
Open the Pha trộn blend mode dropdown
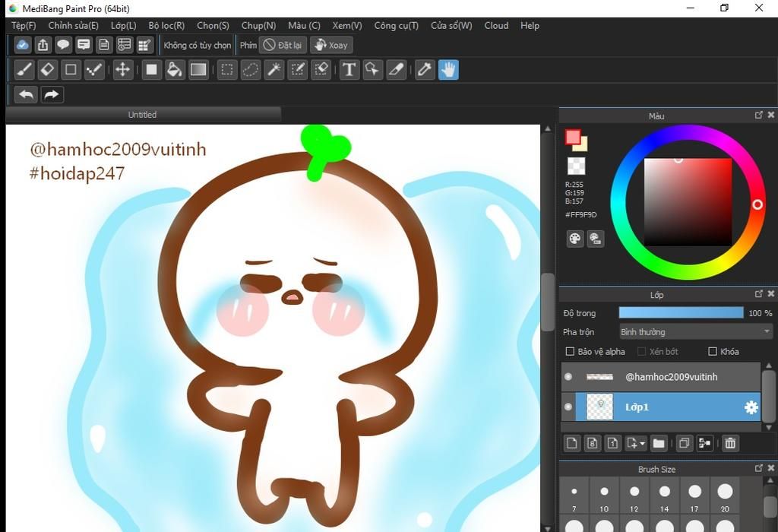click(x=696, y=331)
